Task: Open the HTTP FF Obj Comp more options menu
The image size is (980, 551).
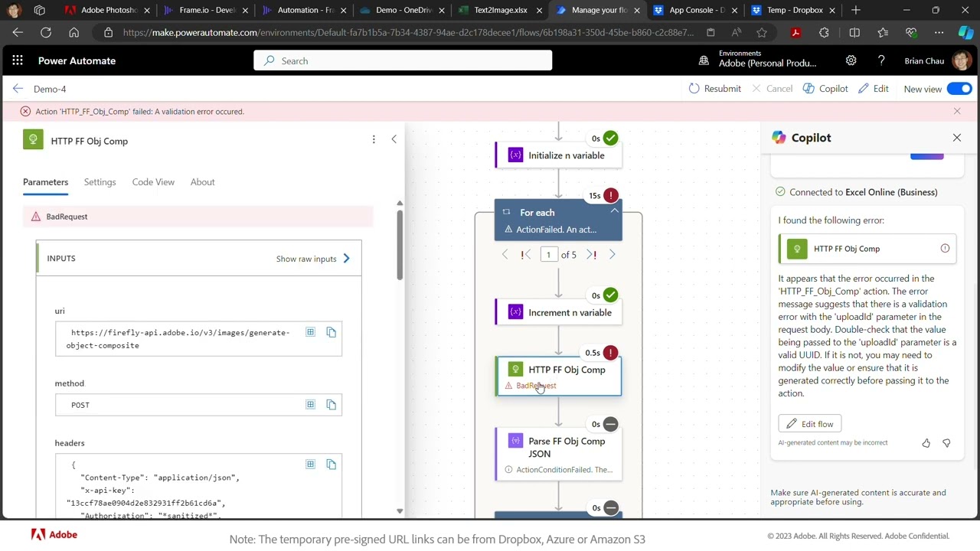Action: 374,139
